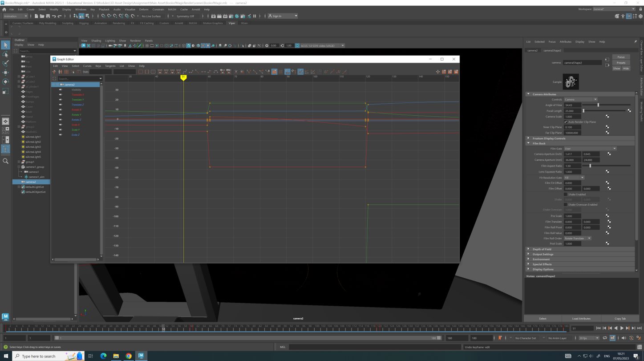Expand the Depth of Field section
Viewport: 644px width, 361px height.
tap(543, 249)
